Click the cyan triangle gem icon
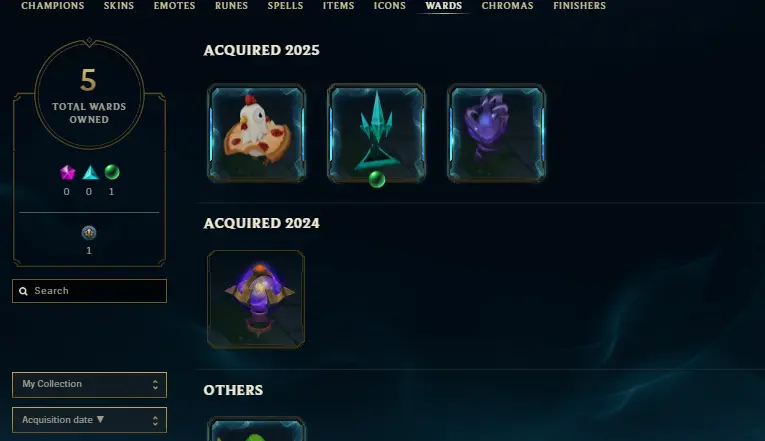 [x=90, y=172]
